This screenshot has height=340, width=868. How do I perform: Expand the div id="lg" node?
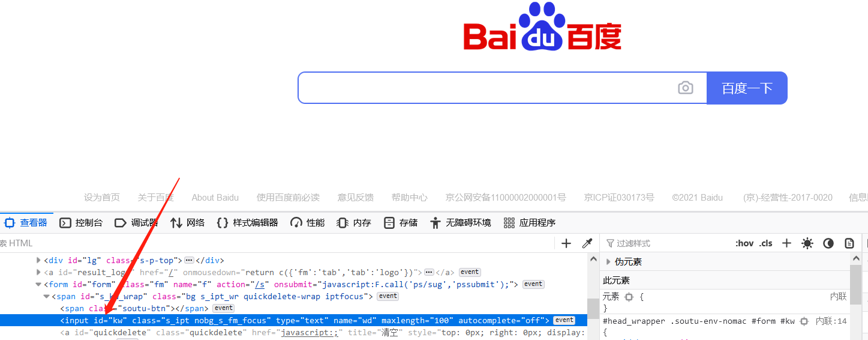click(x=38, y=260)
